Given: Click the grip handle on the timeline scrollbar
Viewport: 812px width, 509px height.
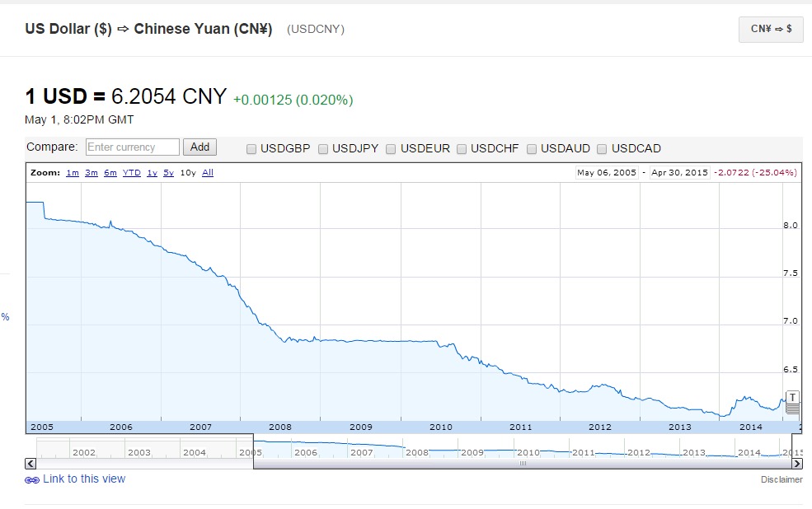Looking at the screenshot, I should (x=521, y=464).
